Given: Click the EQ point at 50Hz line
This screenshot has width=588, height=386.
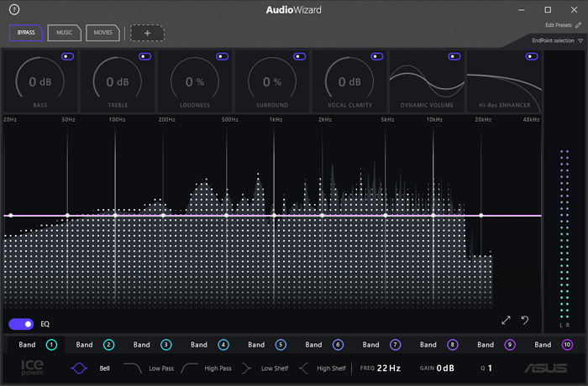Looking at the screenshot, I should [67, 215].
